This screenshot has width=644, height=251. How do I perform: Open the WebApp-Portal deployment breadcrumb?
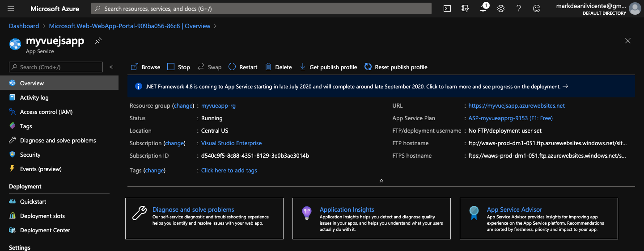[x=130, y=26]
